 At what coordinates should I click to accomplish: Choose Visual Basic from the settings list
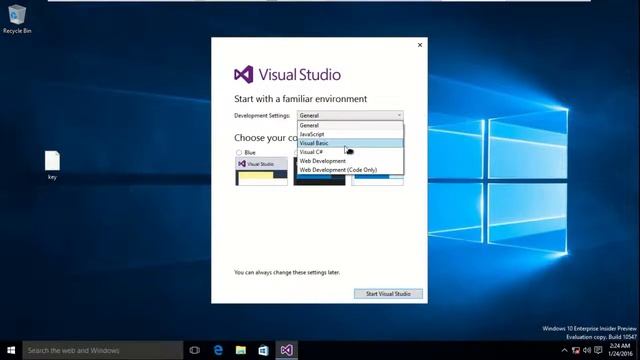point(350,143)
